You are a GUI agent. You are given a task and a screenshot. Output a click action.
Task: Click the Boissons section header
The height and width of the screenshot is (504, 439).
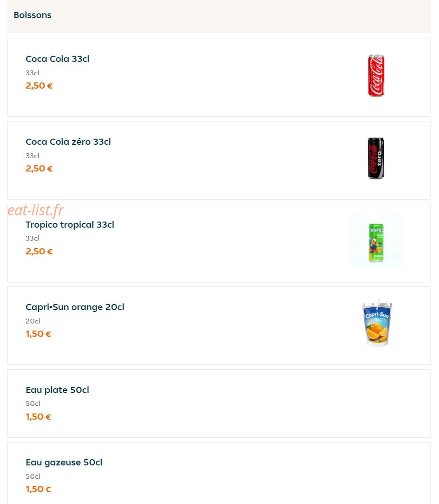(x=32, y=15)
